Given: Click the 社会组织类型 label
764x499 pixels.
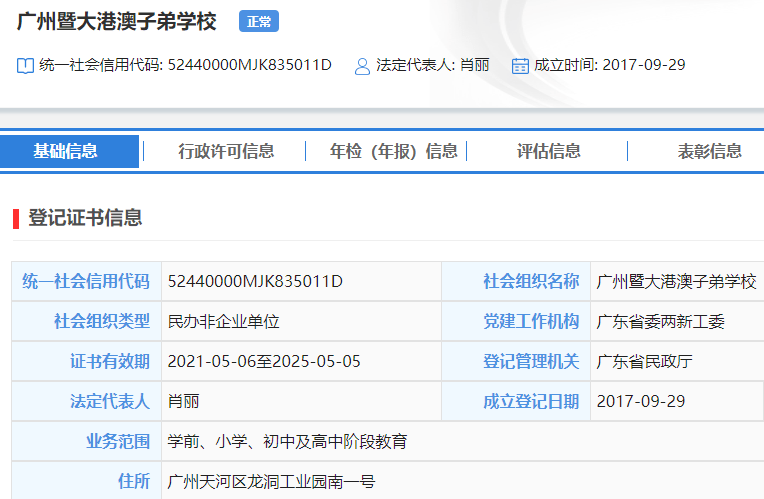Looking at the screenshot, I should 102,321.
